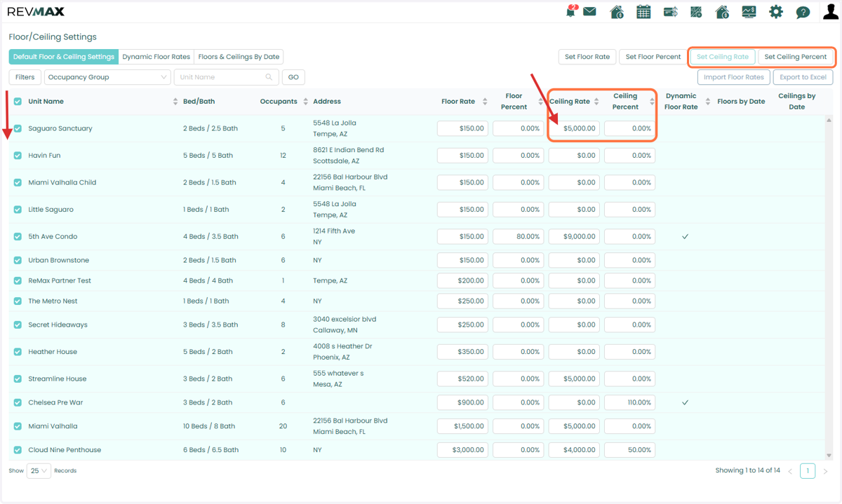842x504 pixels.
Task: Click the Filters button
Action: pos(25,77)
